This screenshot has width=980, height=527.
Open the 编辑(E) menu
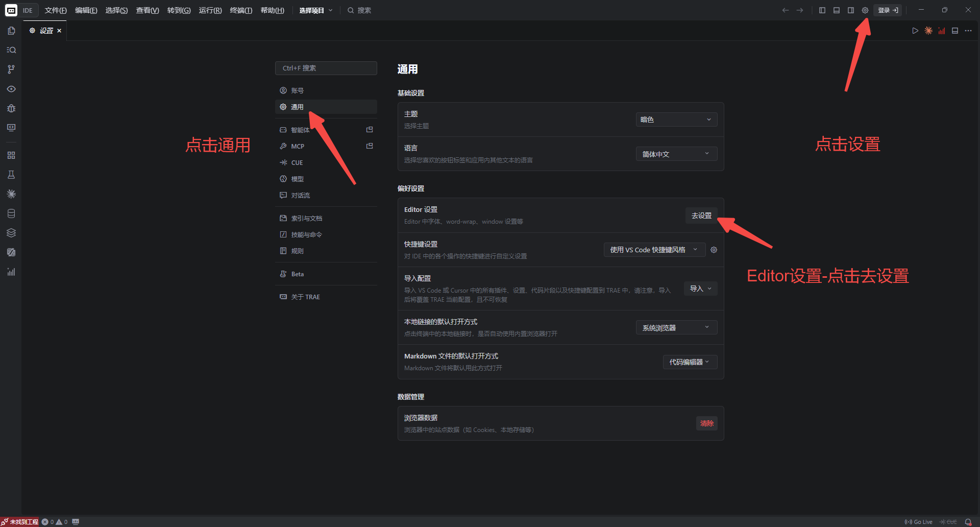point(86,10)
